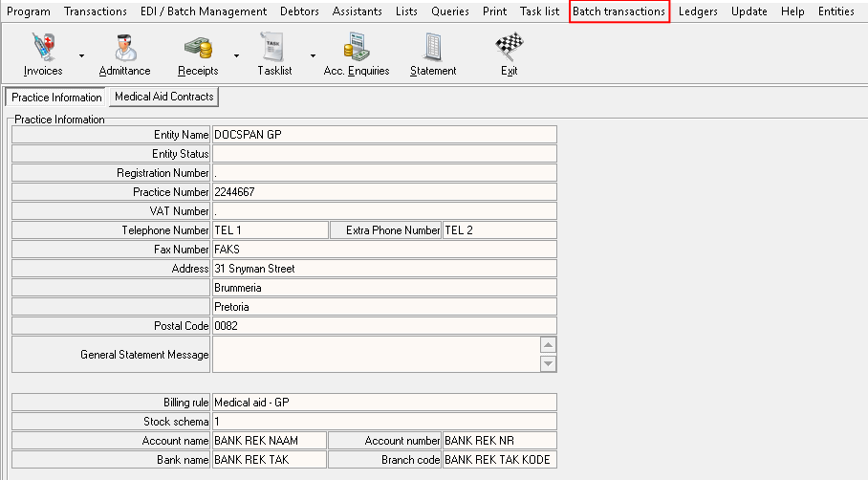Open the Batch transactions menu
Image resolution: width=868 pixels, height=480 pixels.
pyautogui.click(x=618, y=11)
